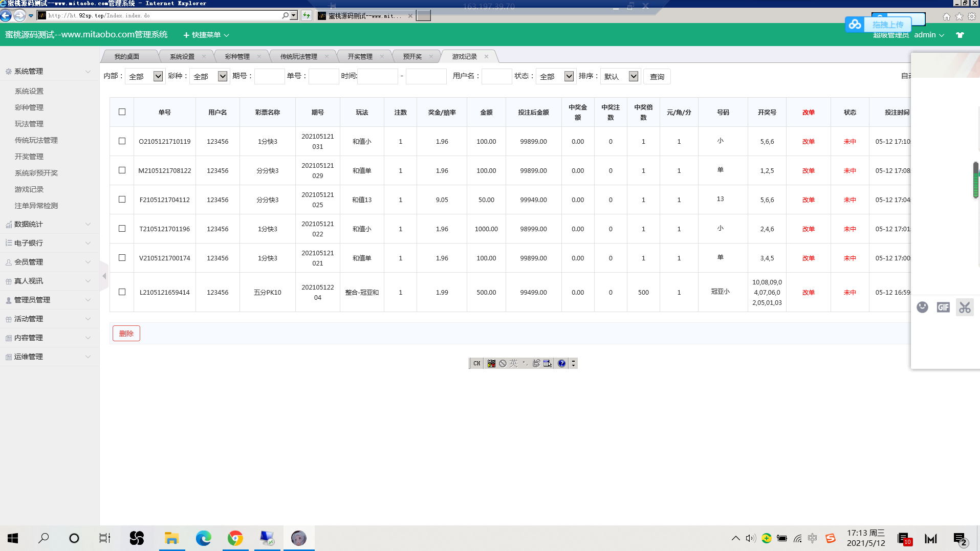Image resolution: width=980 pixels, height=551 pixels.
Task: Click the smiley emoji icon
Action: tap(922, 307)
